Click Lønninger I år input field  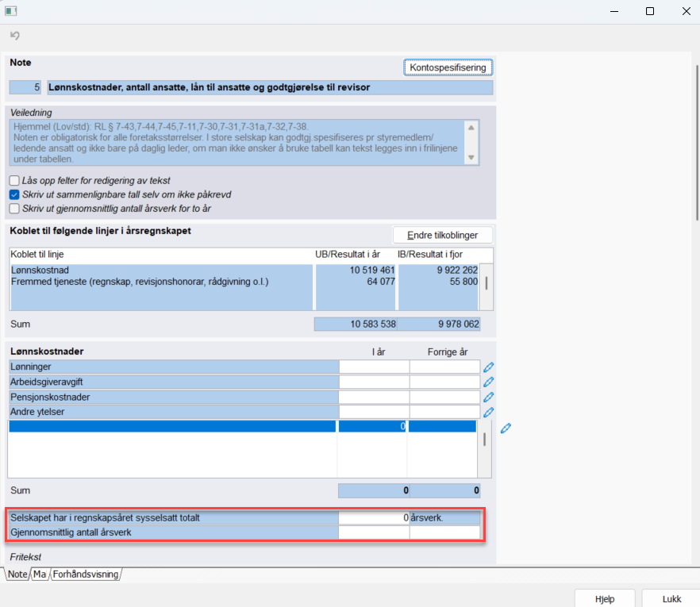(x=374, y=367)
